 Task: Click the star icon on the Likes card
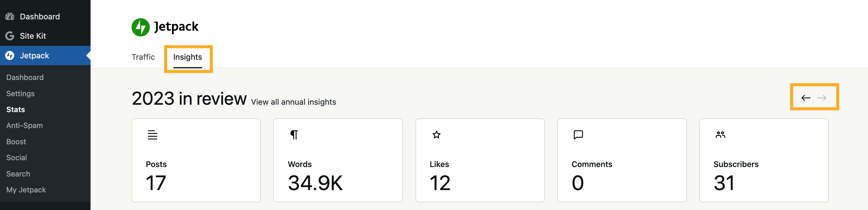(436, 135)
